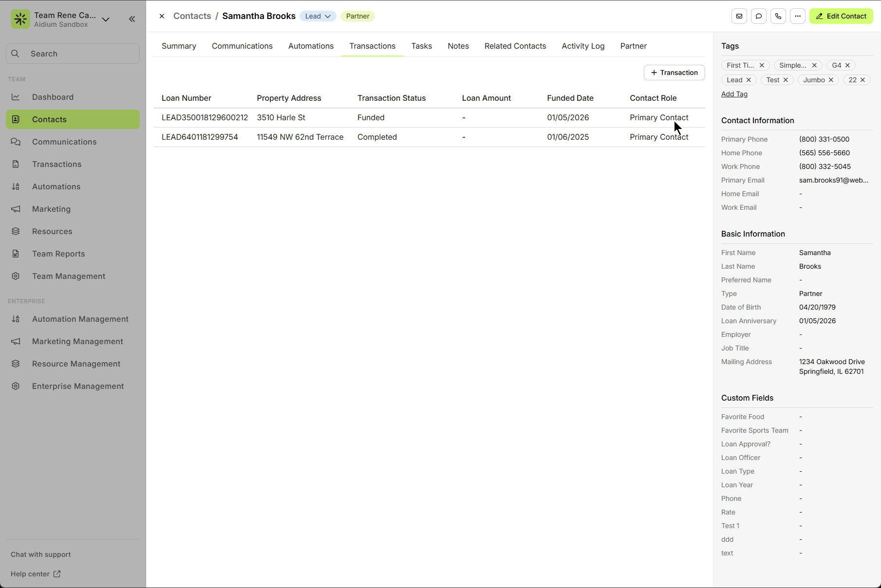The width and height of the screenshot is (881, 588).
Task: Remove the Test tag
Action: [786, 80]
